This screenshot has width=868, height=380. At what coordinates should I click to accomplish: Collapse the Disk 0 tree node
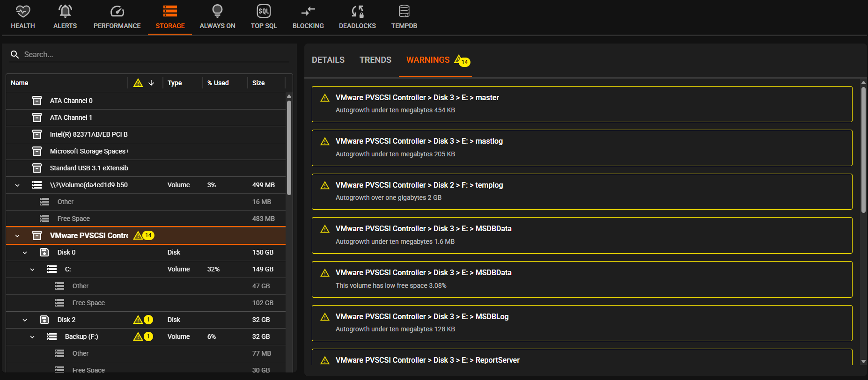[25, 253]
